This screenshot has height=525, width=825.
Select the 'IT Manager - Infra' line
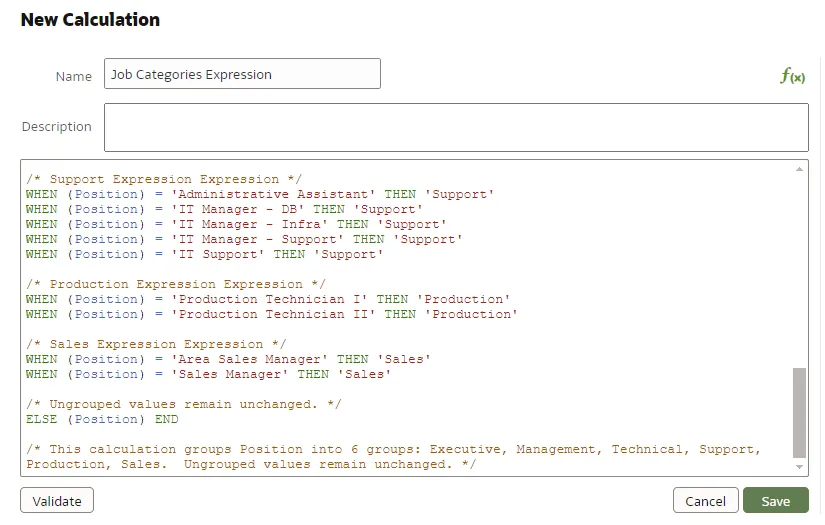(236, 224)
